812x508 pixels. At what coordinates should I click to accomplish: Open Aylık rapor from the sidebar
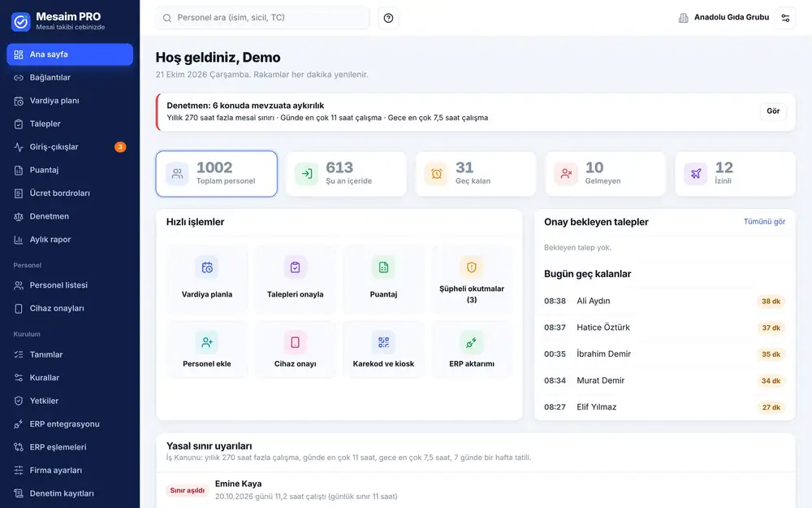pyautogui.click(x=70, y=240)
